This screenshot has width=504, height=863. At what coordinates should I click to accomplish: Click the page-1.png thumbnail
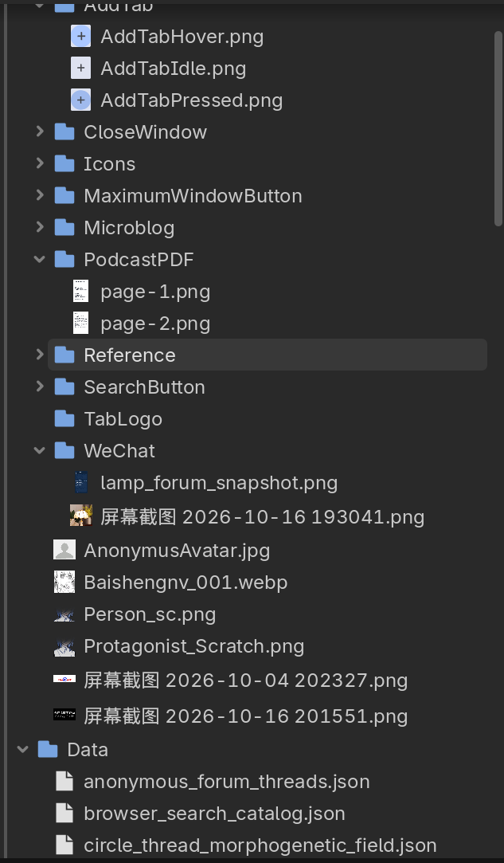81,291
